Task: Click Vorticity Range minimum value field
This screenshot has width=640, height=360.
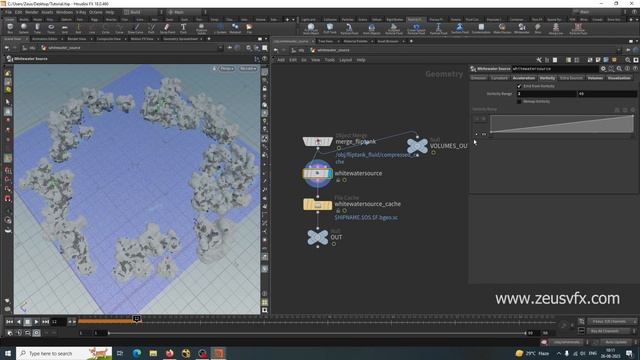Action: (x=547, y=94)
